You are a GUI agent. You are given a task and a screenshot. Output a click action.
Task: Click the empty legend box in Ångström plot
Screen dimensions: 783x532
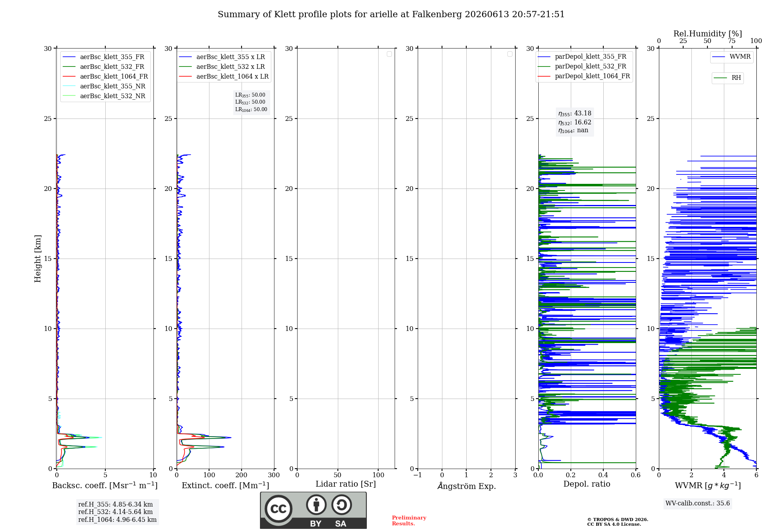[510, 54]
